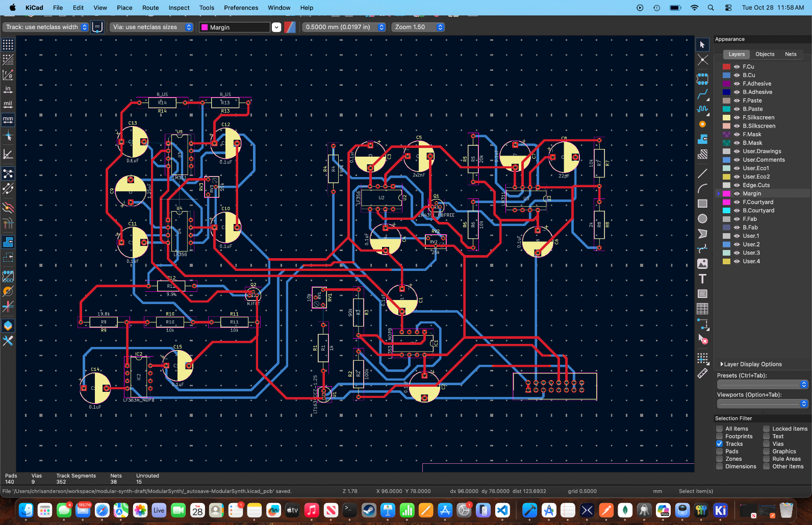This screenshot has height=525, width=812.
Task: Toggle the ratsnest display icon
Action: pyautogui.click(x=8, y=174)
